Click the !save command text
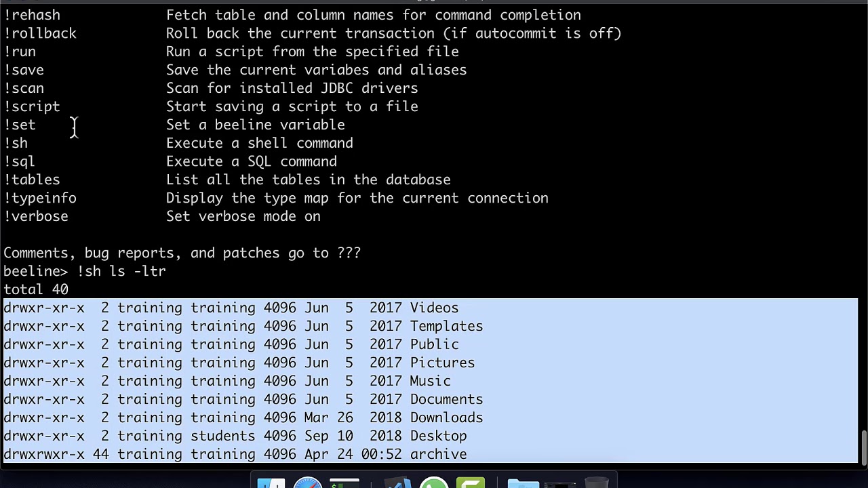Screen dimensions: 868x488 pyautogui.click(x=24, y=70)
